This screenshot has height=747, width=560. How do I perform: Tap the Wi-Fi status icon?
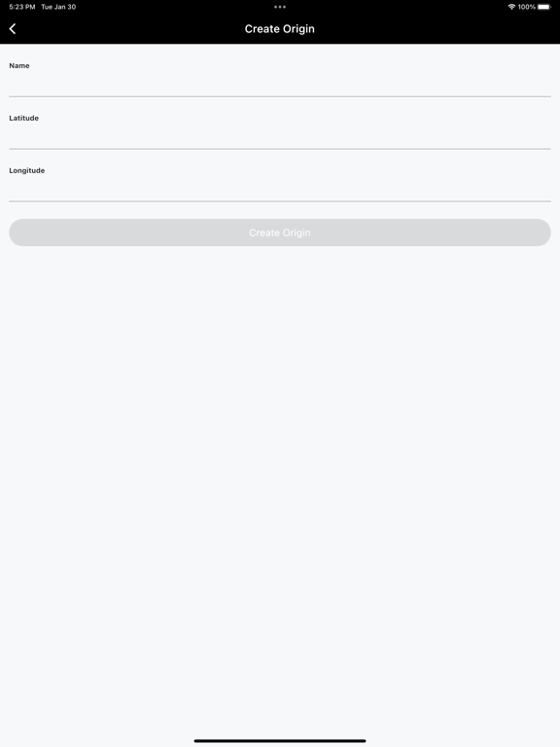click(511, 7)
